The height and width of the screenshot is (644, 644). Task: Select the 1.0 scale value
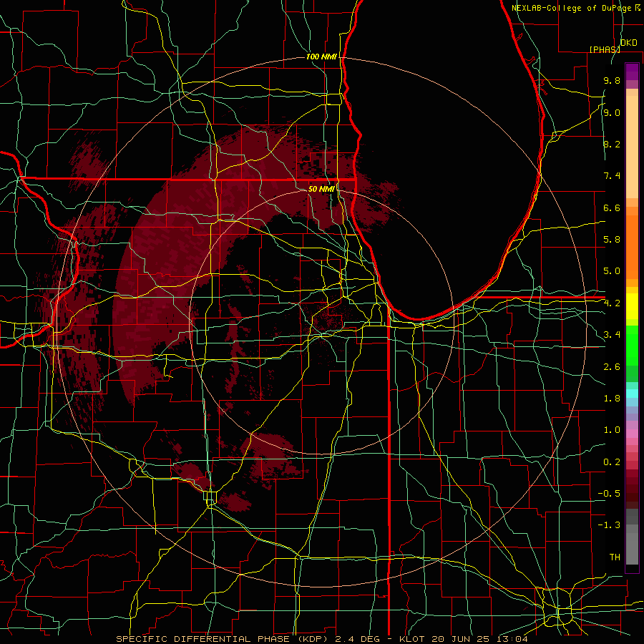pos(612,430)
